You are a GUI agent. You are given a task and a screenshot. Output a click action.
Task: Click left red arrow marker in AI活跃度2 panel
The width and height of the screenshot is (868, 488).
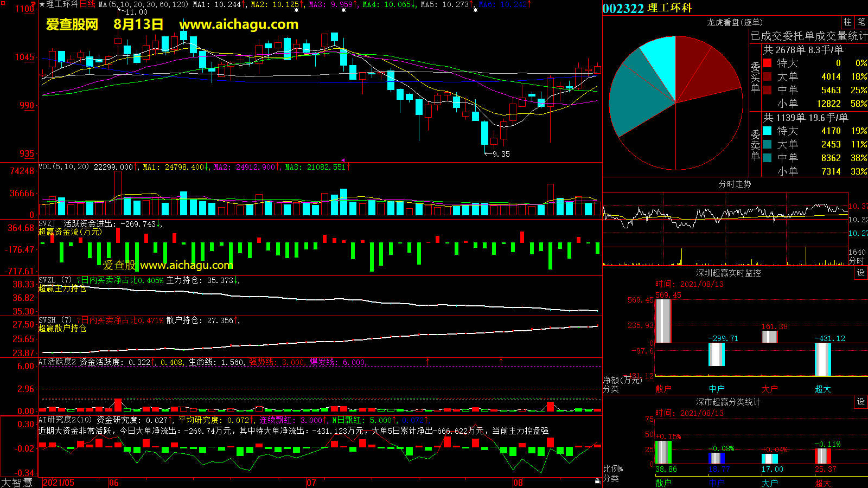coord(428,361)
